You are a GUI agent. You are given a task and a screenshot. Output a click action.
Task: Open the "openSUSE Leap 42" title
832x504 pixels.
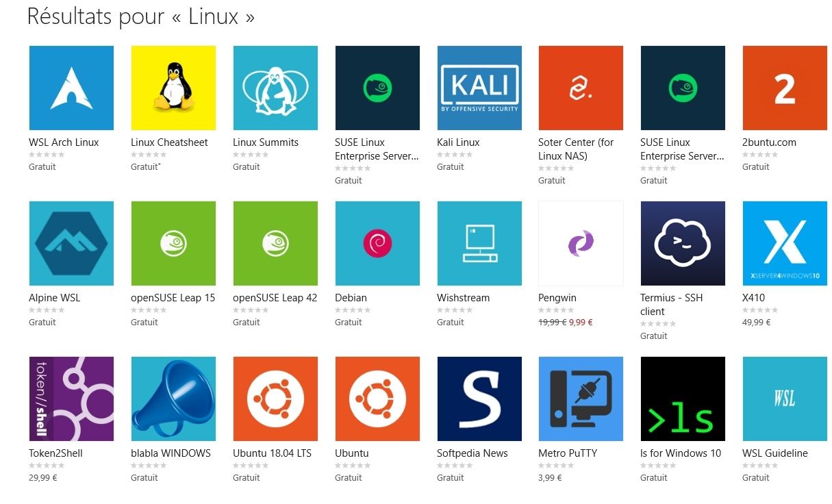(x=275, y=298)
